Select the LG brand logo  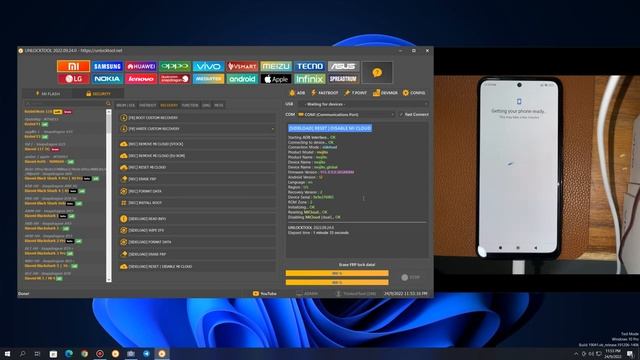73,79
